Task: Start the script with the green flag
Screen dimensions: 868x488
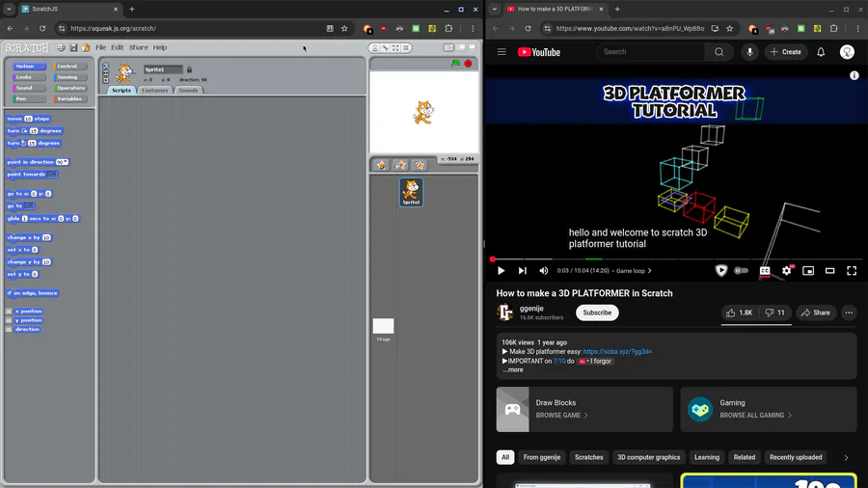Action: click(x=455, y=64)
